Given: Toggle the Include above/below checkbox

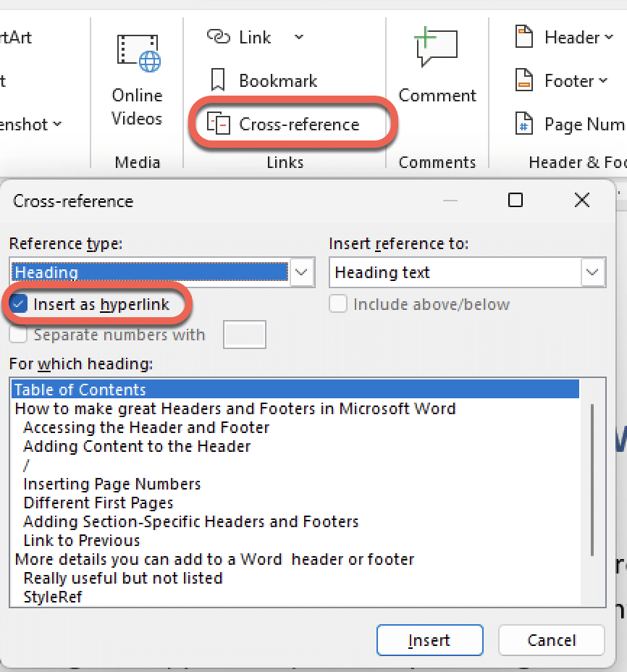Looking at the screenshot, I should (338, 304).
